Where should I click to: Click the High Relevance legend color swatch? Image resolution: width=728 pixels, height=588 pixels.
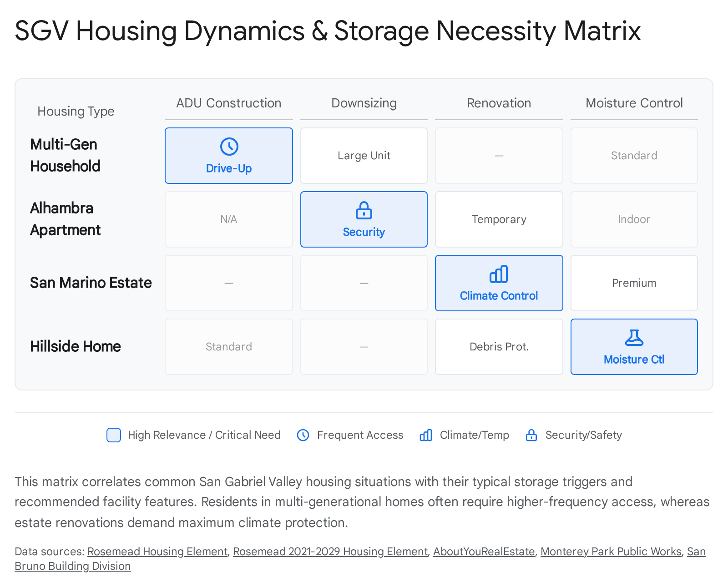[x=114, y=435]
